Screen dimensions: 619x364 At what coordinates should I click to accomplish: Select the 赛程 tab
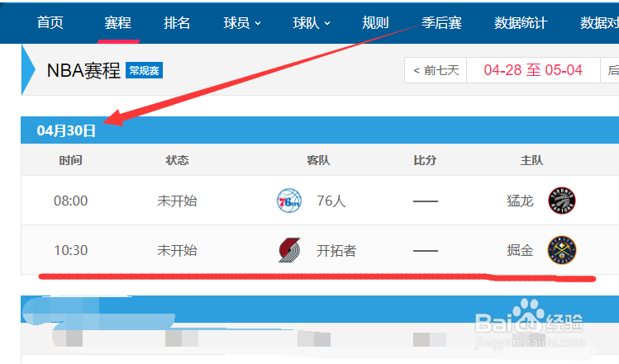pyautogui.click(x=117, y=22)
